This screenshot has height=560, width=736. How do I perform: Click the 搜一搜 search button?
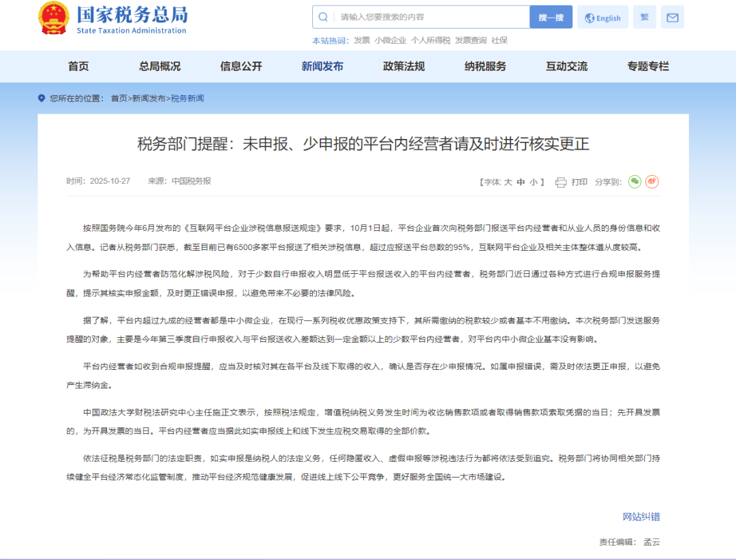[551, 16]
